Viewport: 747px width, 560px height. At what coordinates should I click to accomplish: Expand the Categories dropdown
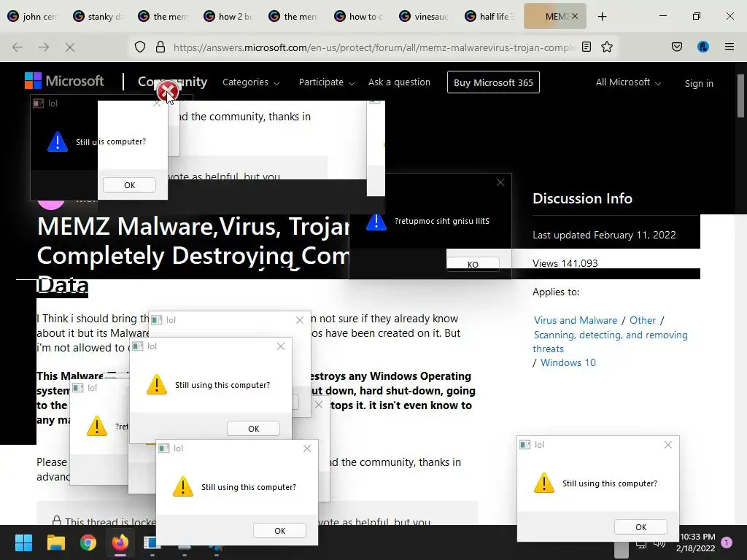(x=251, y=82)
